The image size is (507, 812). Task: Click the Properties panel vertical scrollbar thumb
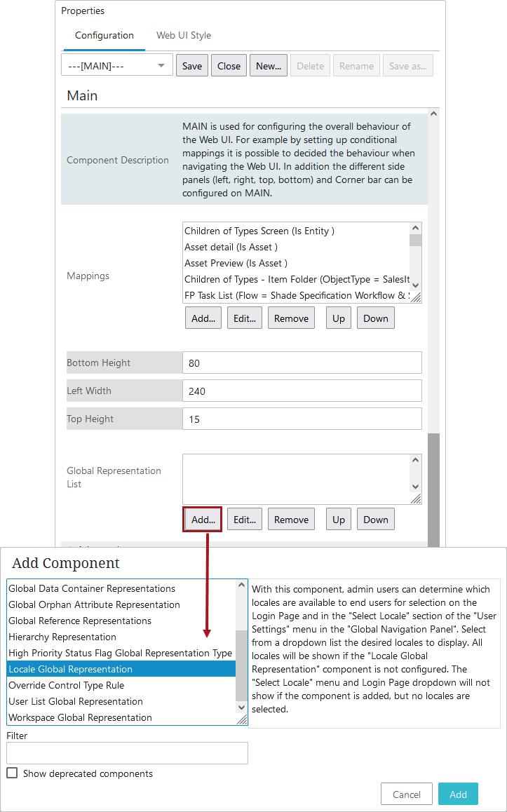coord(433,489)
